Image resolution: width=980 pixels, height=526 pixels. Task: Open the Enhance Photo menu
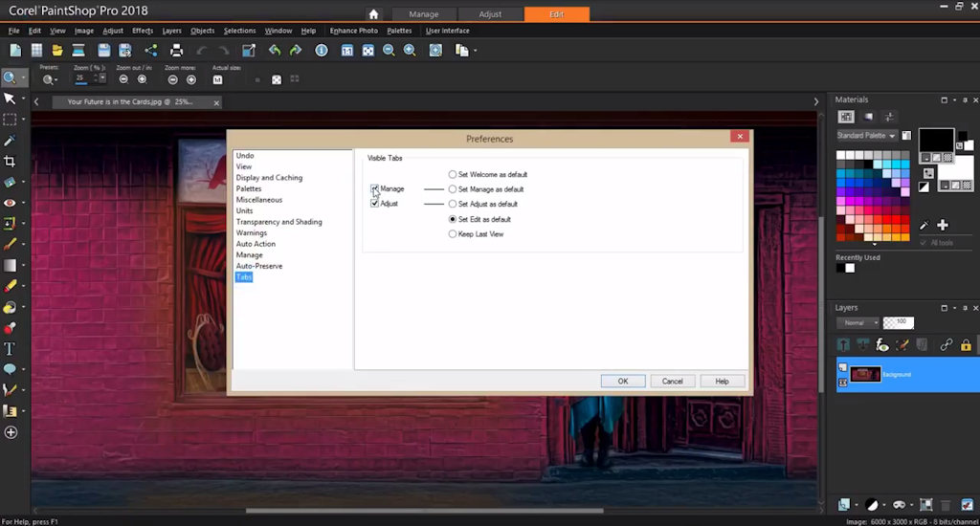[354, 31]
